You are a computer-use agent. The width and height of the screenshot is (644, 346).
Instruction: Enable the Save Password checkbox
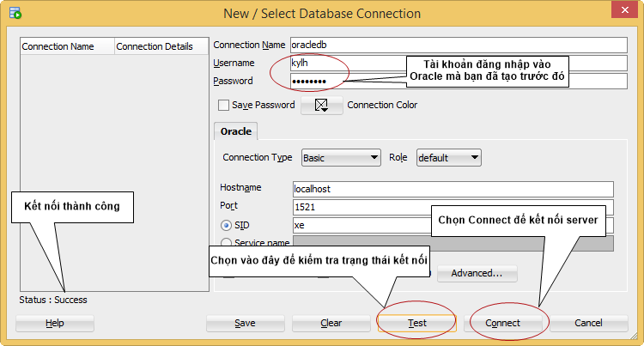click(223, 105)
